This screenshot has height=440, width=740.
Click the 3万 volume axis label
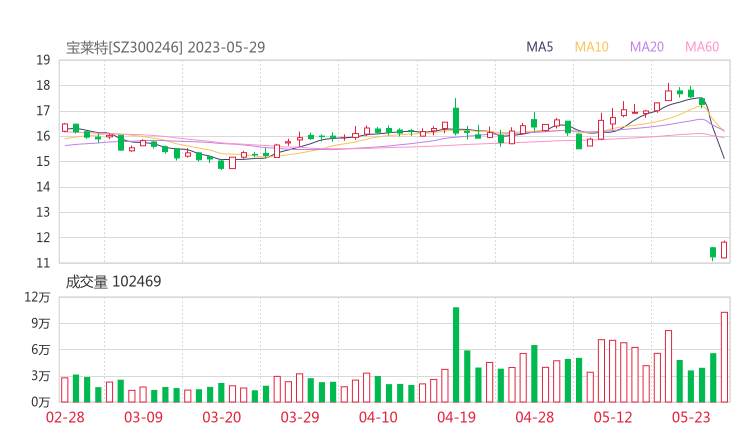coord(41,376)
